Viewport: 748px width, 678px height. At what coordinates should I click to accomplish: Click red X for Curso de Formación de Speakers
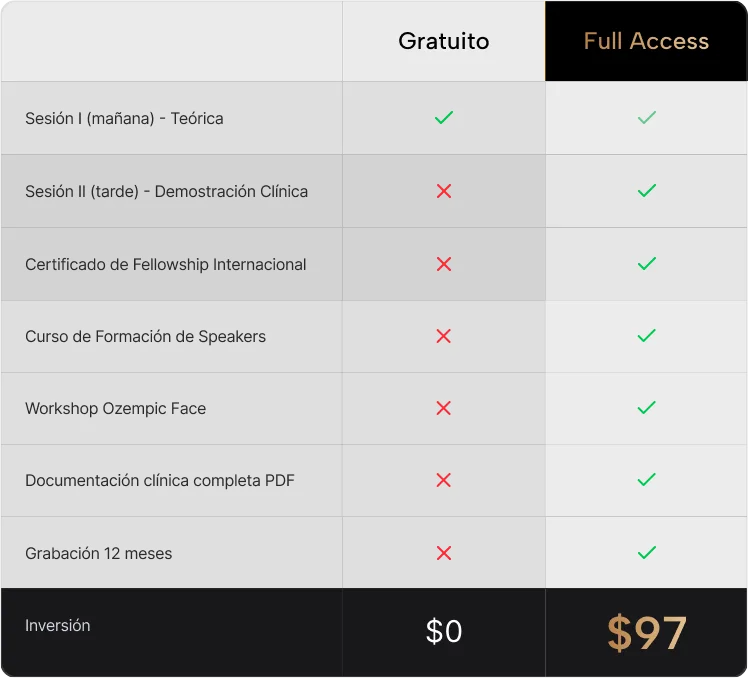pos(444,336)
